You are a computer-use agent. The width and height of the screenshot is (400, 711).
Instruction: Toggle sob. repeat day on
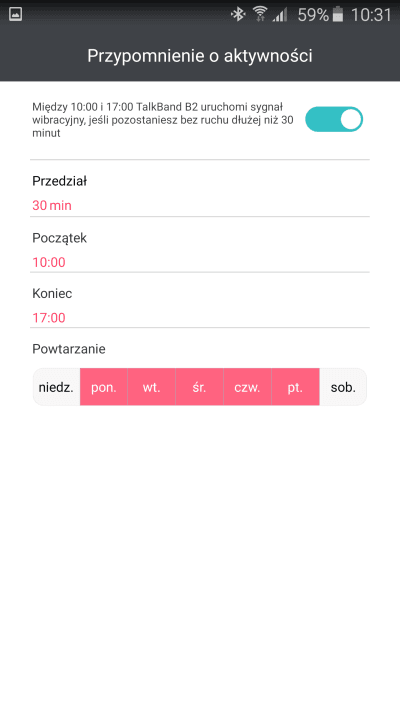coord(343,387)
